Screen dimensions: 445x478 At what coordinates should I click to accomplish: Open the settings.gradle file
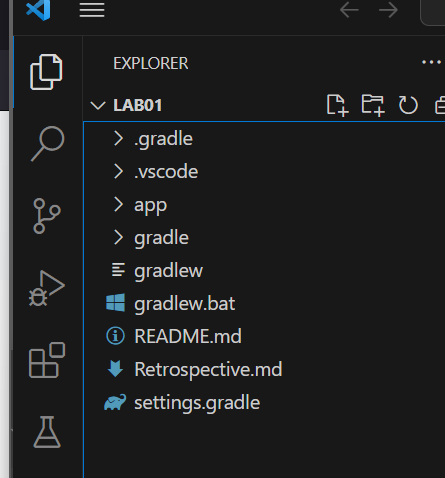coord(264,402)
